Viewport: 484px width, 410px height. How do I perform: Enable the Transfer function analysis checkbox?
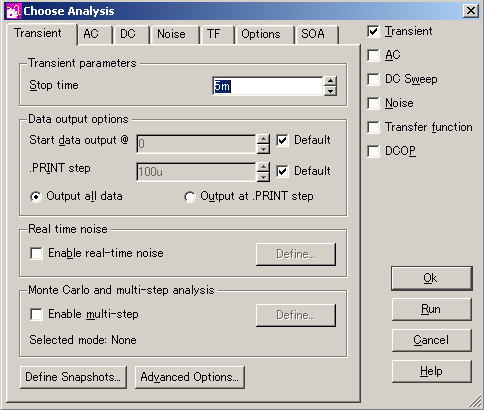(373, 127)
